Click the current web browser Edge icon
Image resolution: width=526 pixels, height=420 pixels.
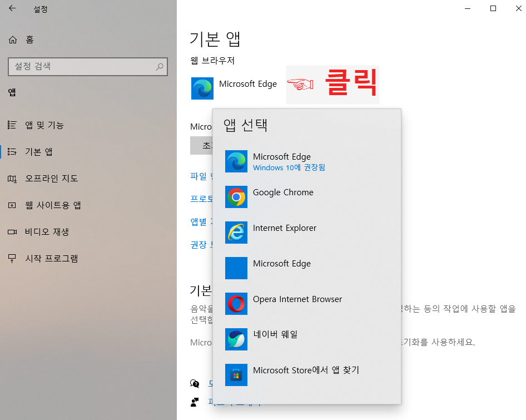point(202,88)
